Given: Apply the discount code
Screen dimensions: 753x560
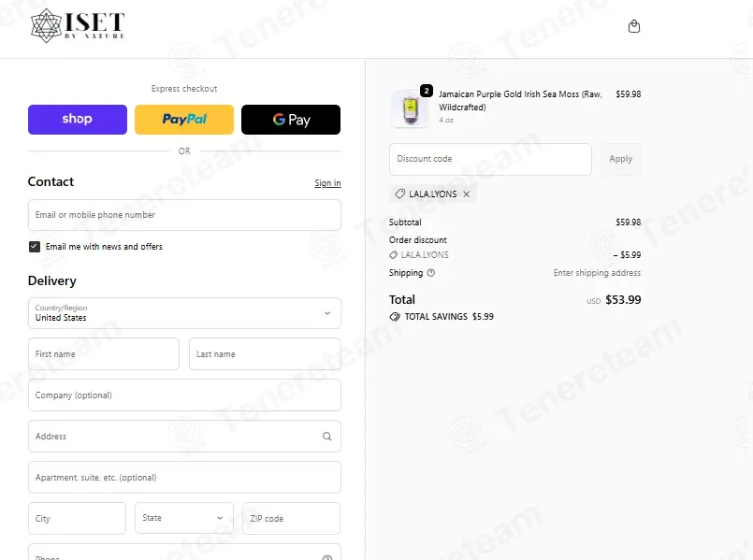Looking at the screenshot, I should click(x=621, y=159).
